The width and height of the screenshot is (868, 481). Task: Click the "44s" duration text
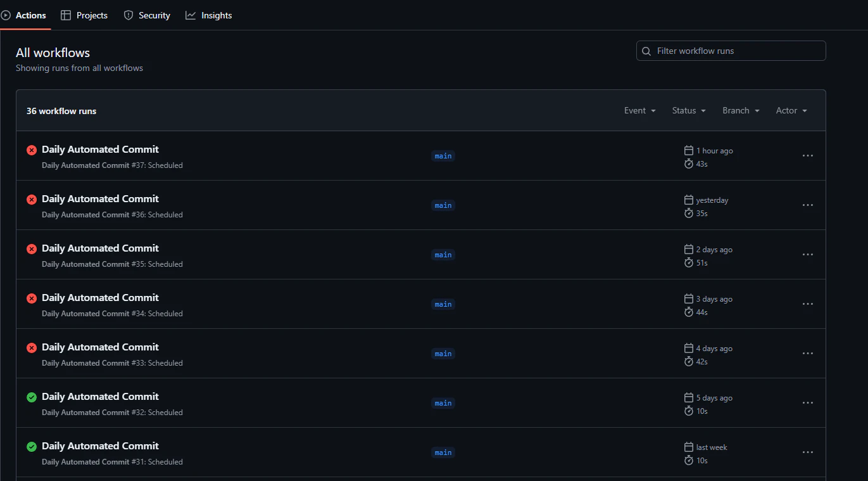[x=702, y=312]
